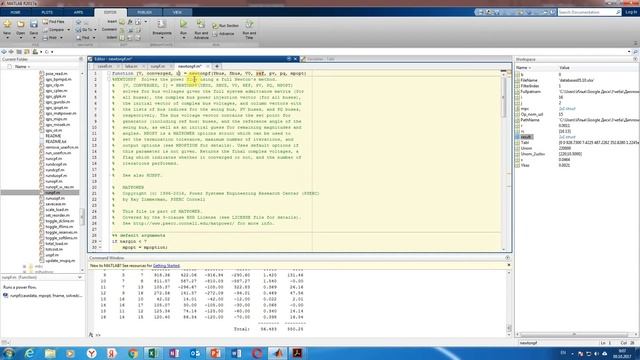Click the Log In link

(631, 12)
